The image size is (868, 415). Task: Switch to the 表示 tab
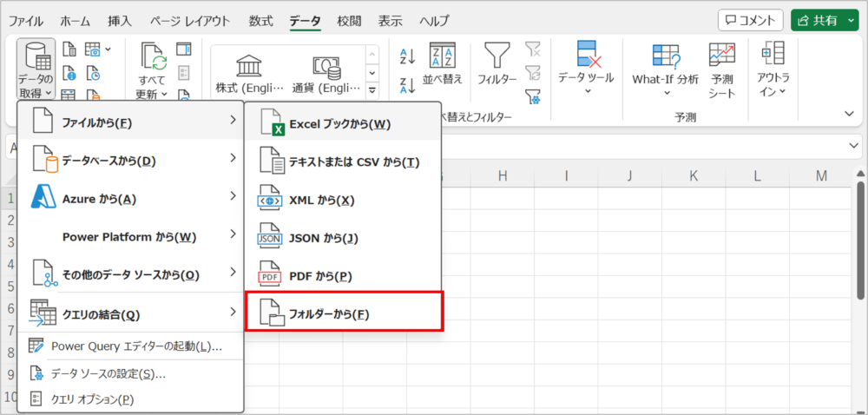pyautogui.click(x=391, y=21)
